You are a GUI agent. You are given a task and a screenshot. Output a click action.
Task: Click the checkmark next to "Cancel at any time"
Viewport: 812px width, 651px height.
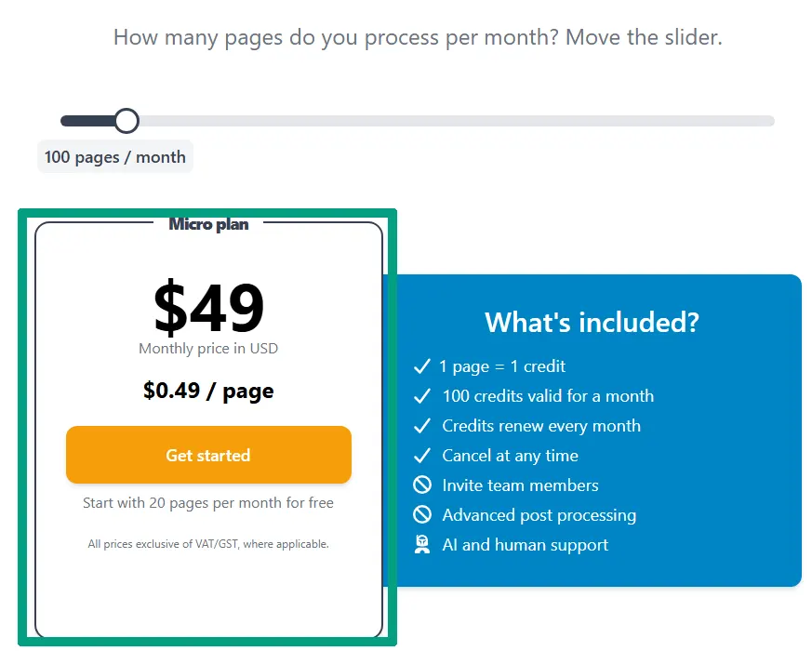point(423,456)
